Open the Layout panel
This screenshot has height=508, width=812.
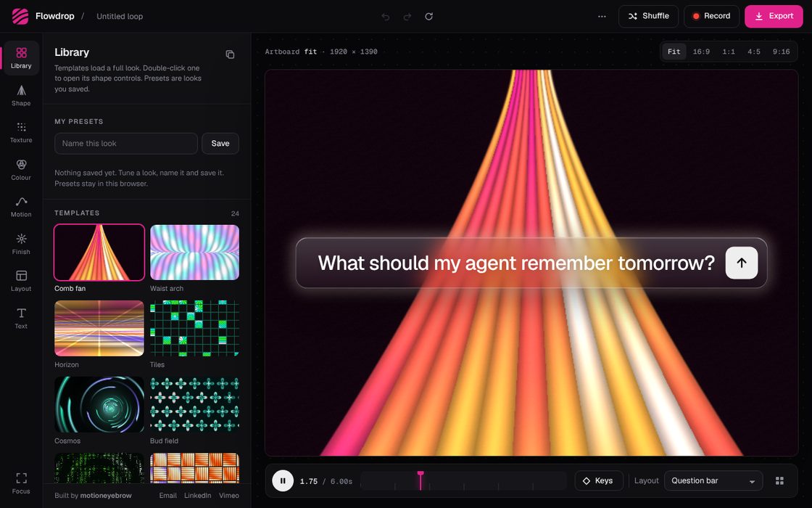[21, 281]
